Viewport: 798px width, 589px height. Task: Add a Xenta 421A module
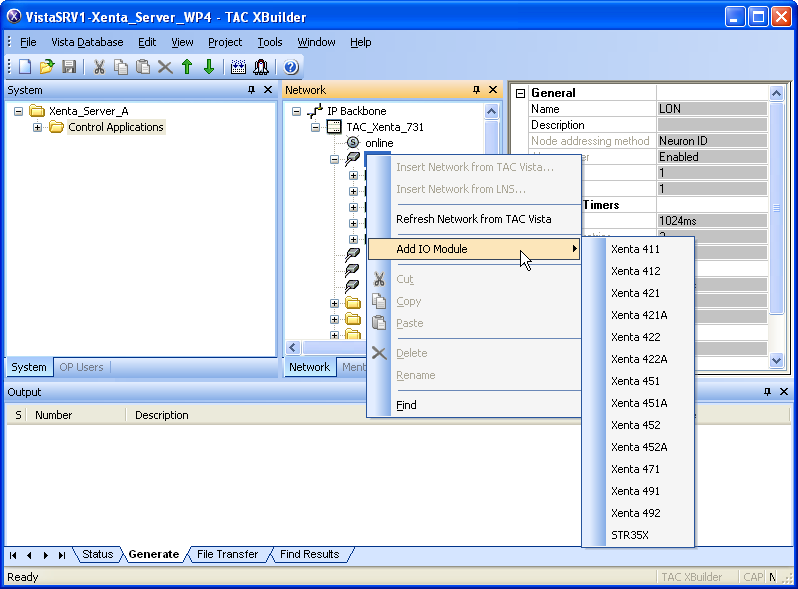638,315
